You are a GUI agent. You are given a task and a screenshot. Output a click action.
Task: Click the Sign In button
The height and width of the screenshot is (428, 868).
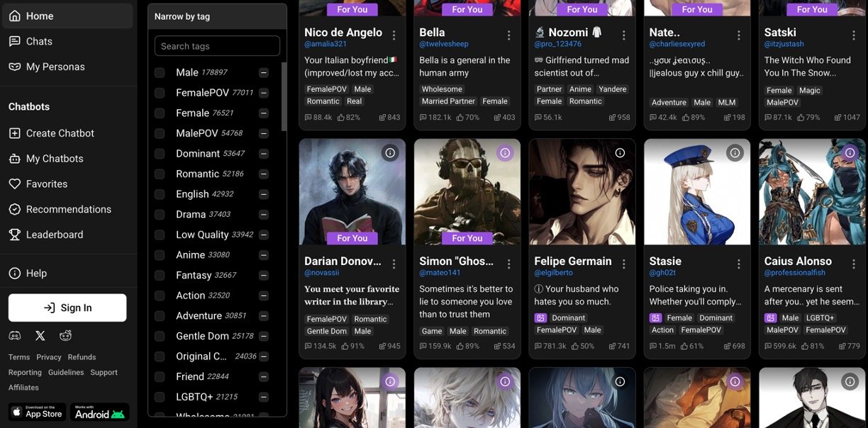(x=67, y=308)
